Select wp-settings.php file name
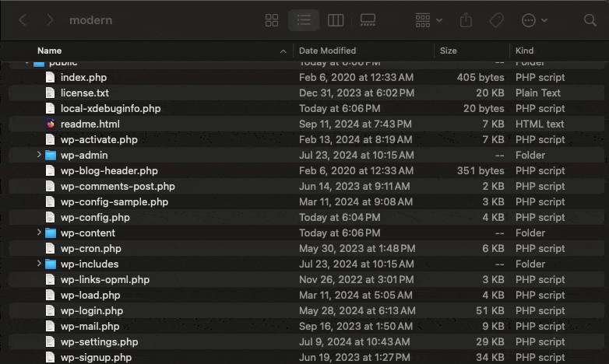 click(100, 341)
